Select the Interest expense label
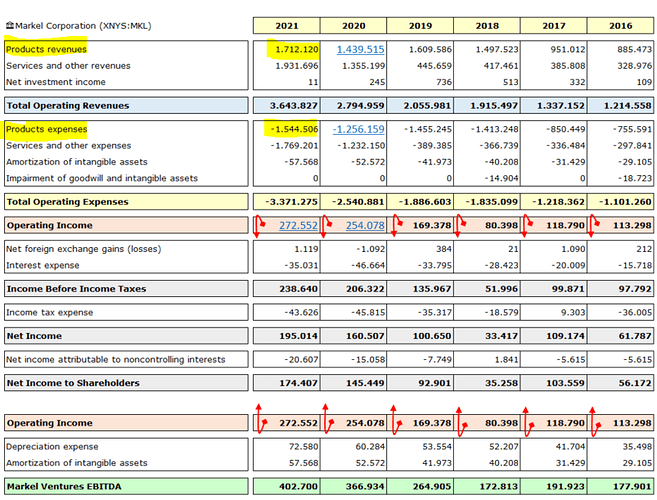Image resolution: width=657 pixels, height=500 pixels. (42, 265)
